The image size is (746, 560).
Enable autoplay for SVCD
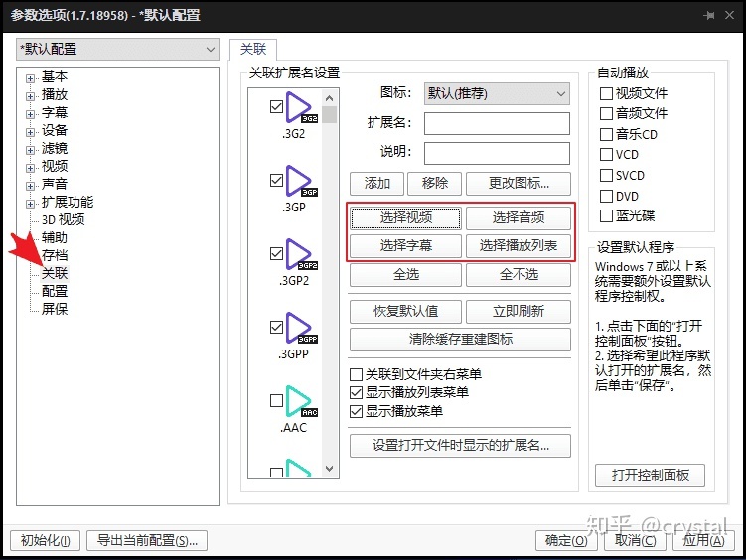coord(606,176)
